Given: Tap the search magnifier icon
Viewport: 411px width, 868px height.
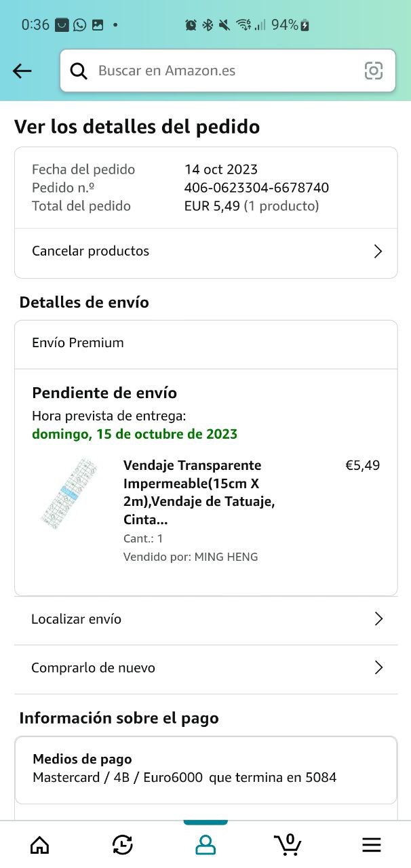Looking at the screenshot, I should 79,71.
